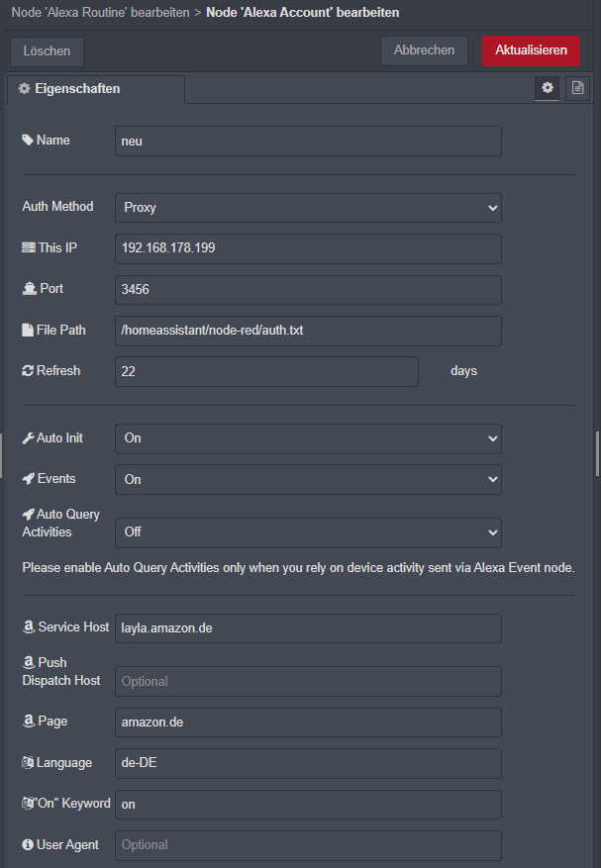Expand the Auto Init dropdown
601x868 pixels.
[308, 438]
